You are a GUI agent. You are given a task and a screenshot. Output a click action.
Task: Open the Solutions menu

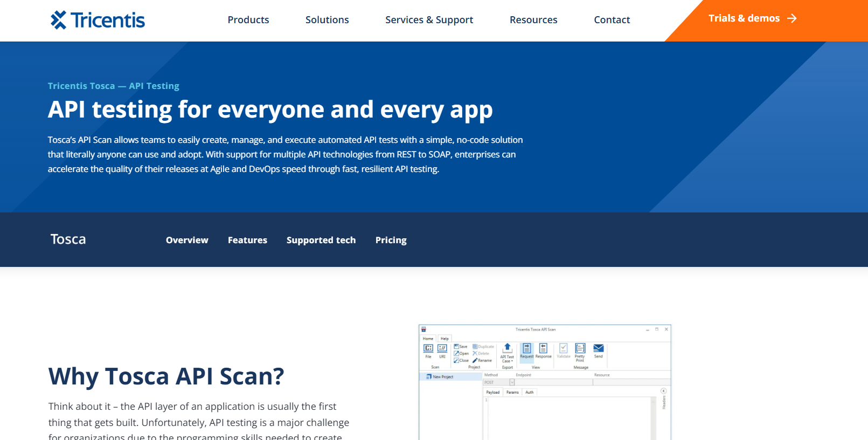pos(327,20)
